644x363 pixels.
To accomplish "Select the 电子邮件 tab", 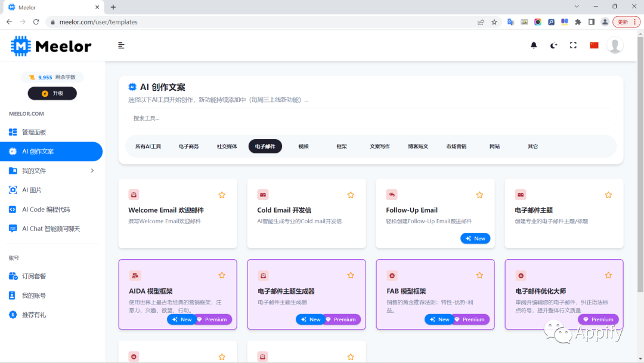I will click(x=265, y=146).
